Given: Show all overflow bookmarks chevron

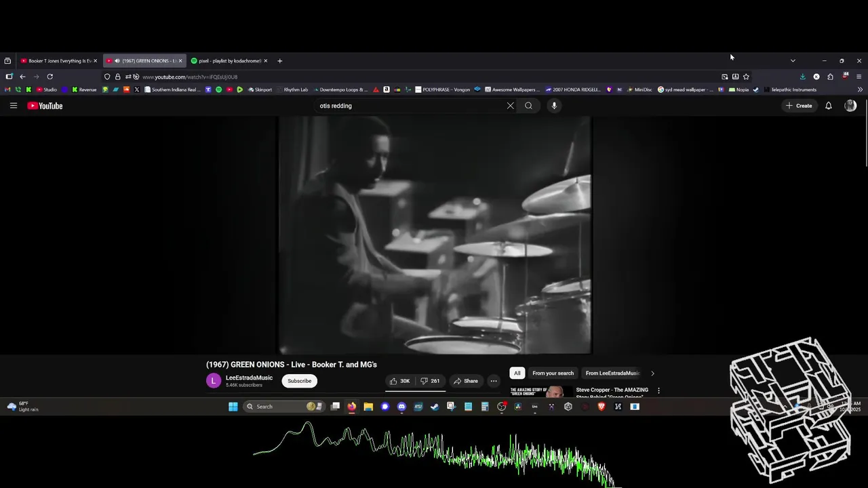Looking at the screenshot, I should [x=860, y=89].
